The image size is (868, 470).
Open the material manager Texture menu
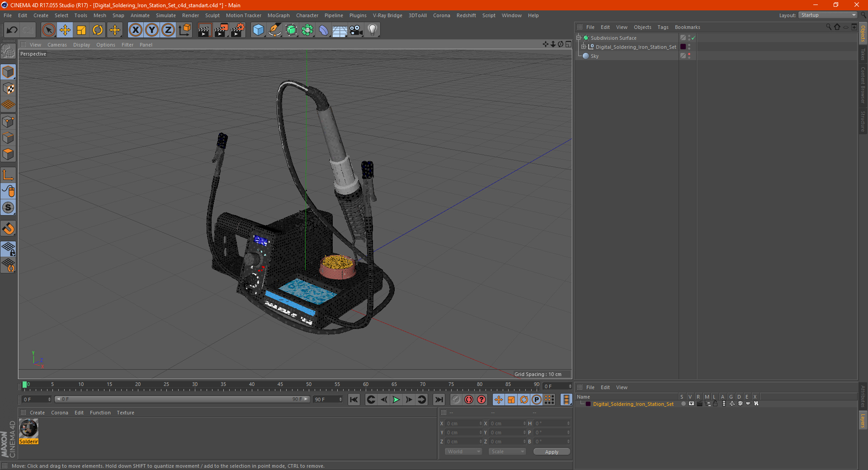[x=125, y=413]
